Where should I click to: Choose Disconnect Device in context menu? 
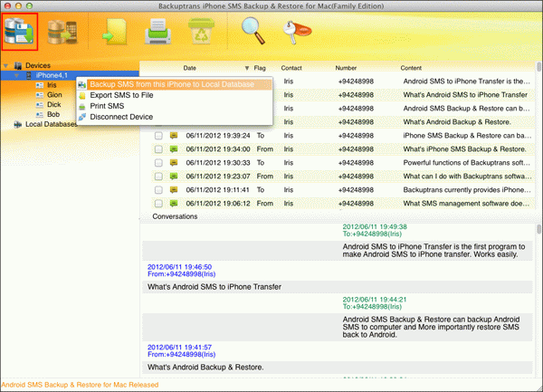click(x=175, y=117)
